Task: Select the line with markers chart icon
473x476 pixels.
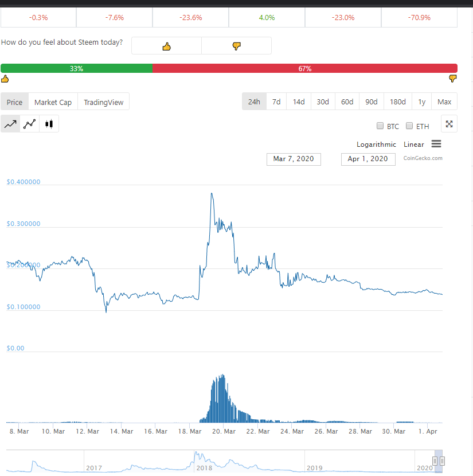Action: pyautogui.click(x=29, y=124)
